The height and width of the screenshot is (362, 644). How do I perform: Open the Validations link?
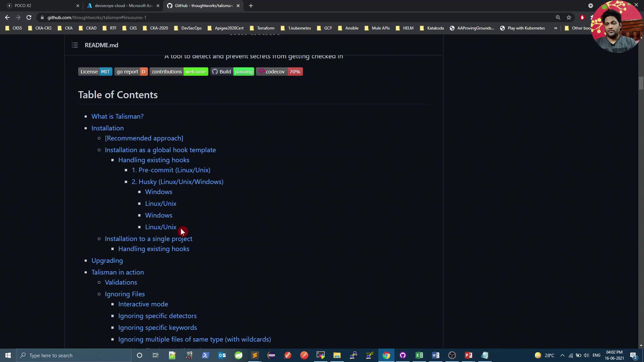point(121,282)
